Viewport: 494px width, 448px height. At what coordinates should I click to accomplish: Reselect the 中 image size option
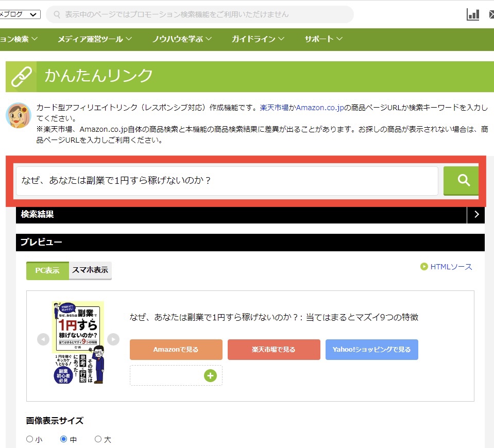pos(63,439)
